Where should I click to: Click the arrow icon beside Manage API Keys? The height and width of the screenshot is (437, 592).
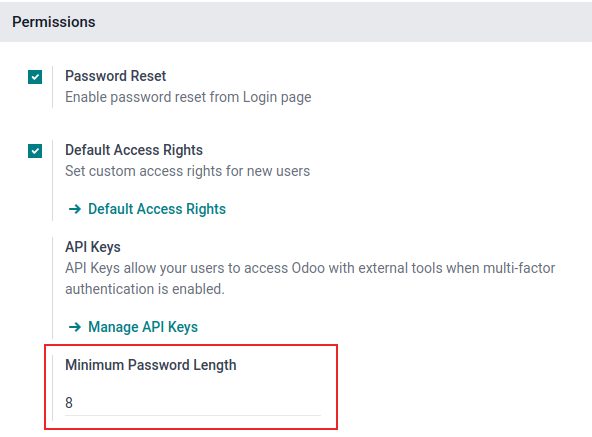(x=75, y=327)
